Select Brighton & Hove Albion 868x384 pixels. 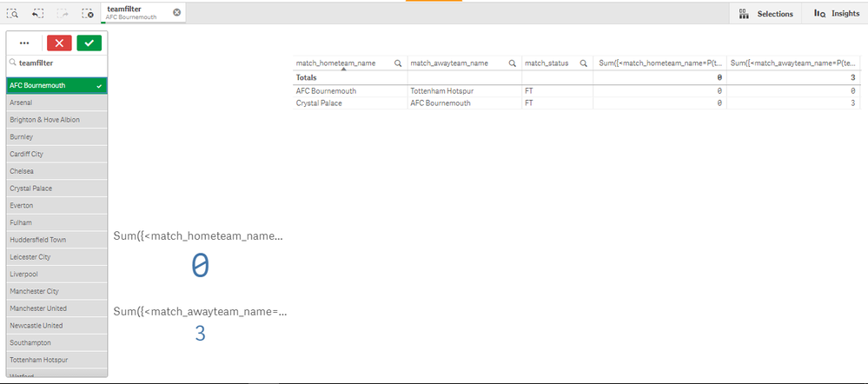pos(57,120)
